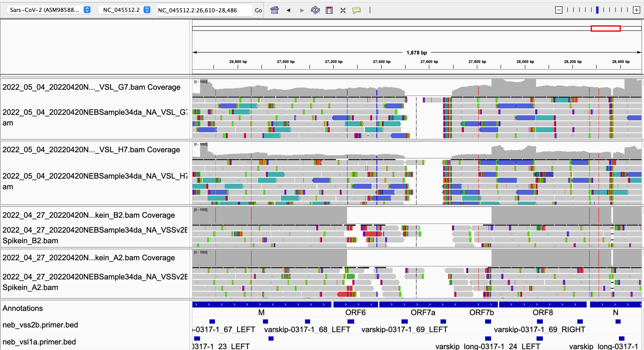Image resolution: width=644 pixels, height=350 pixels.
Task: Click the define region of interest icon
Action: click(329, 10)
